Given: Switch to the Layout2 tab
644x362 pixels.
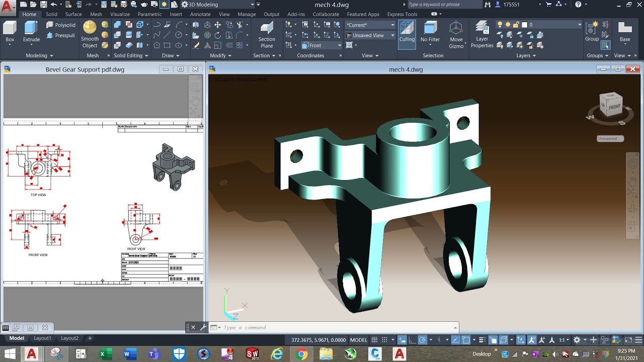Looking at the screenshot, I should click(x=70, y=338).
